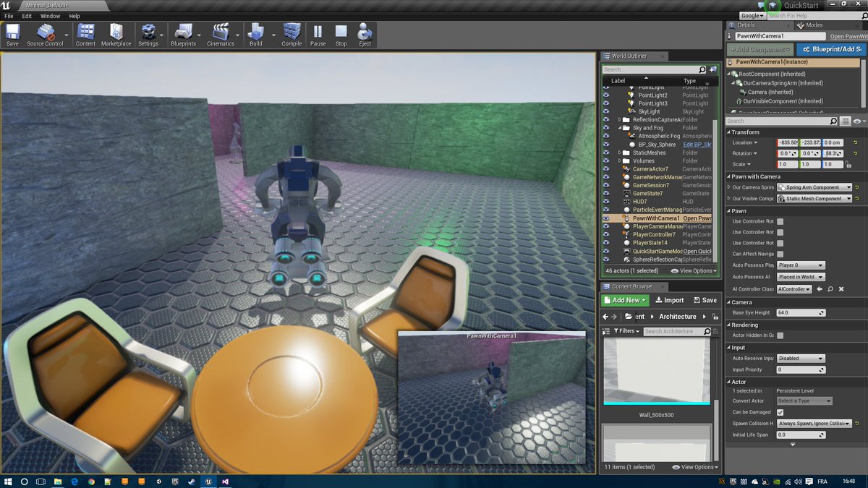Navigate back in Content Browser history

[605, 317]
